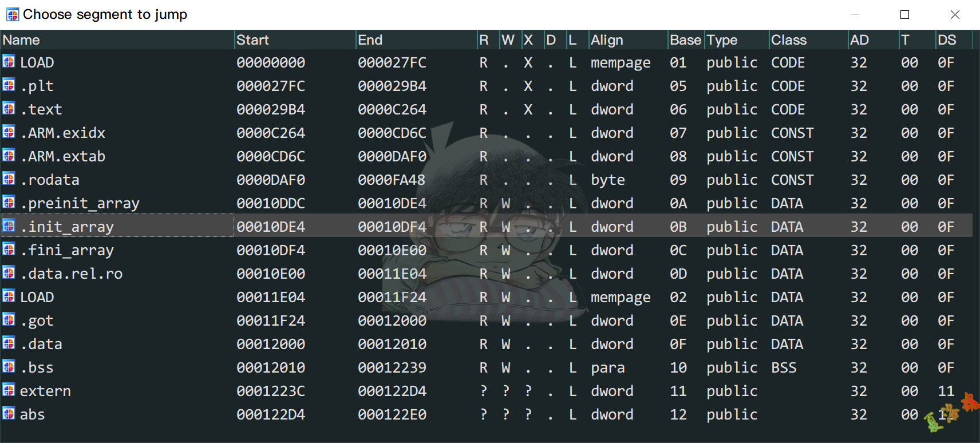
Task: Click the icon next to .rodata segment
Action: tap(9, 179)
